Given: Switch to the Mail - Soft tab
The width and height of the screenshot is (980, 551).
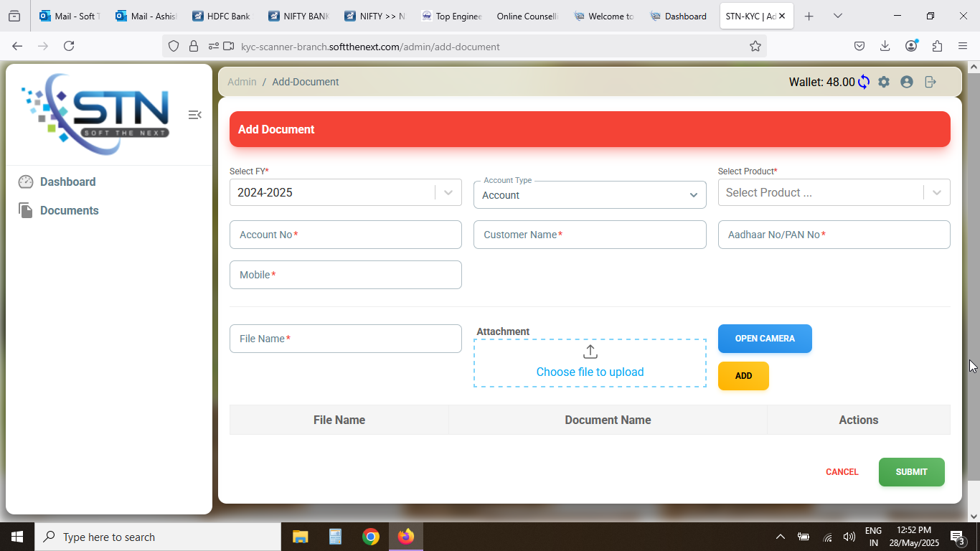Looking at the screenshot, I should pos(70,16).
